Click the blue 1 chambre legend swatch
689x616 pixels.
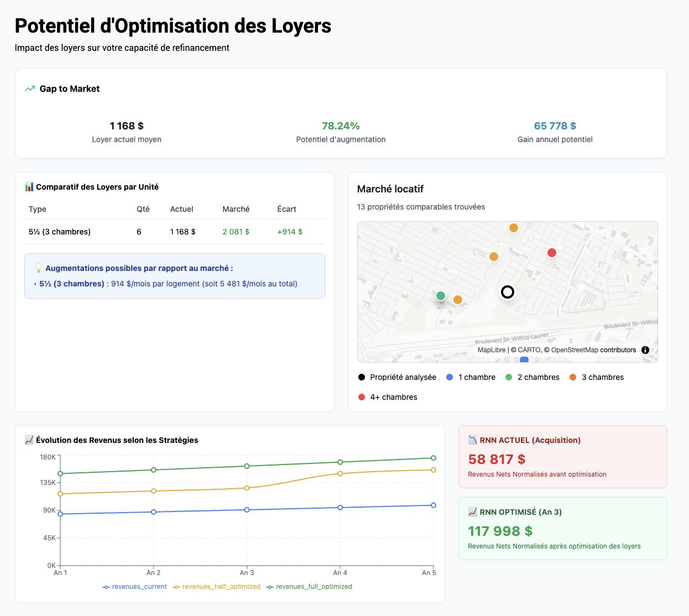pos(450,377)
